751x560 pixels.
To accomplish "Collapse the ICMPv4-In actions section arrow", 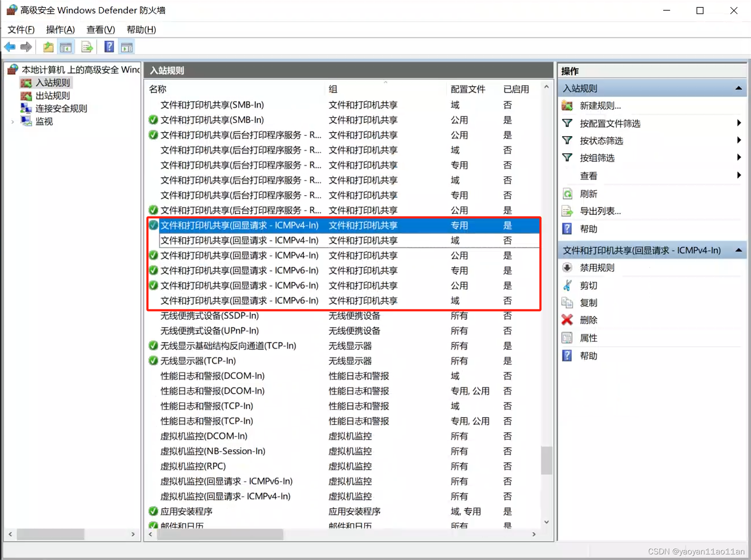I will [x=738, y=250].
